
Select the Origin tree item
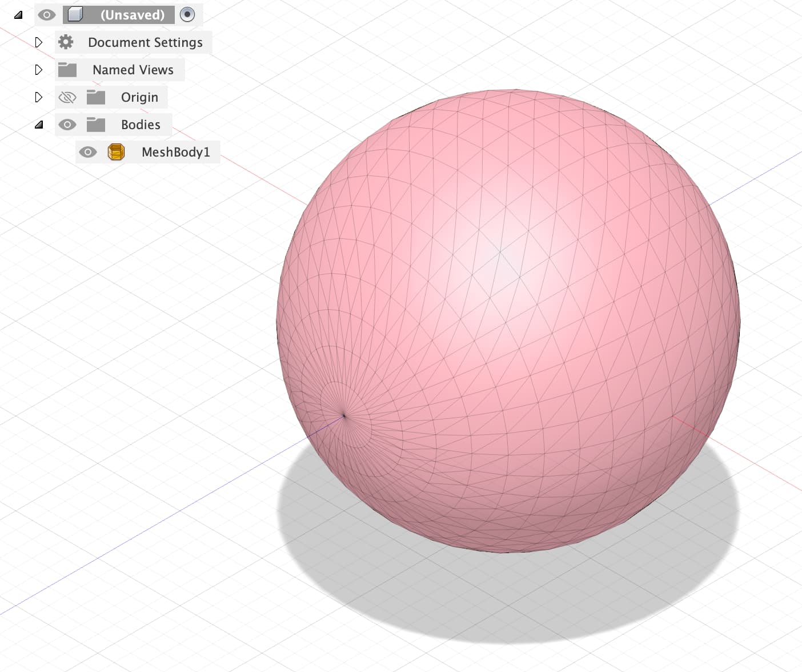pos(139,97)
